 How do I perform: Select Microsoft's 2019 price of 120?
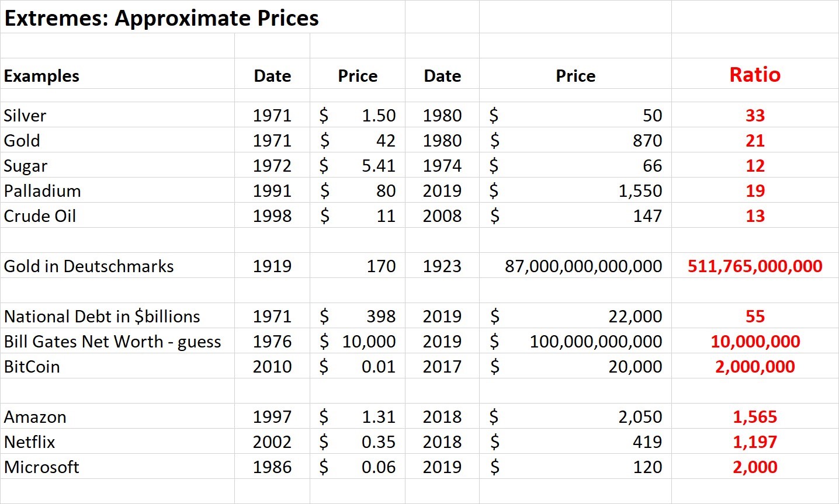pos(647,467)
